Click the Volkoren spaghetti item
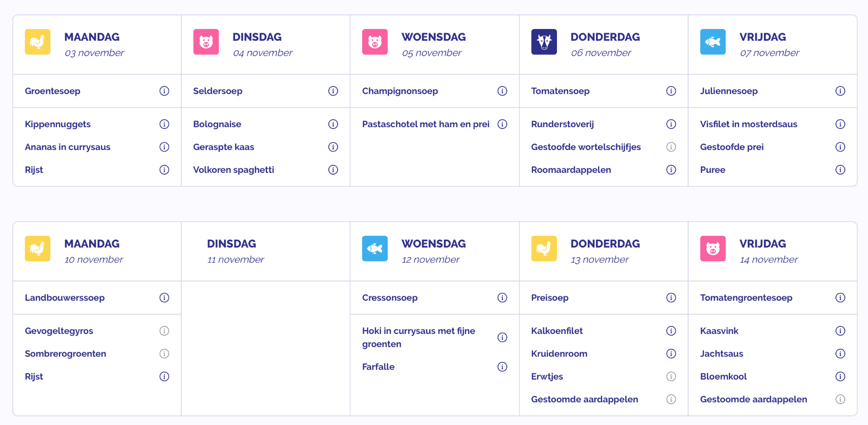 233,170
